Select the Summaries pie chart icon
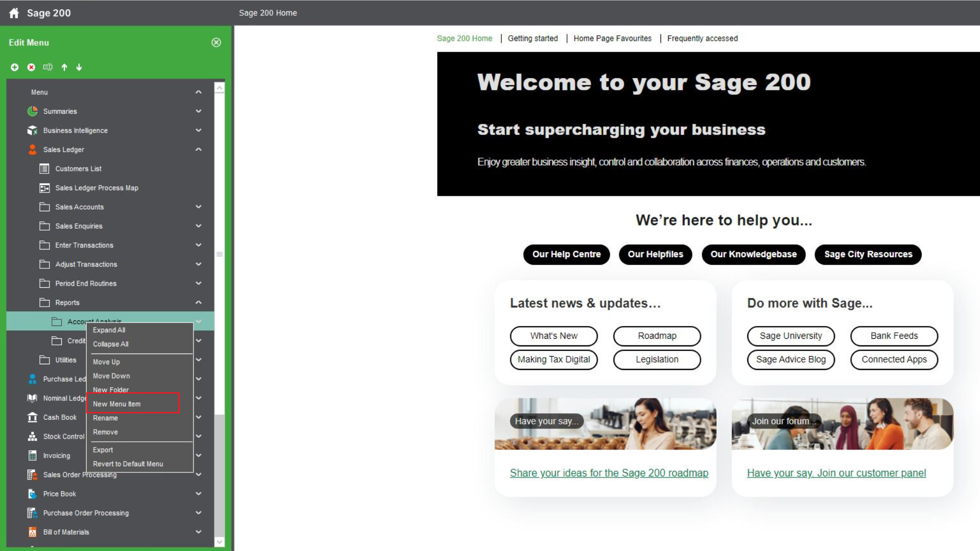This screenshot has width=980, height=551. coord(32,111)
